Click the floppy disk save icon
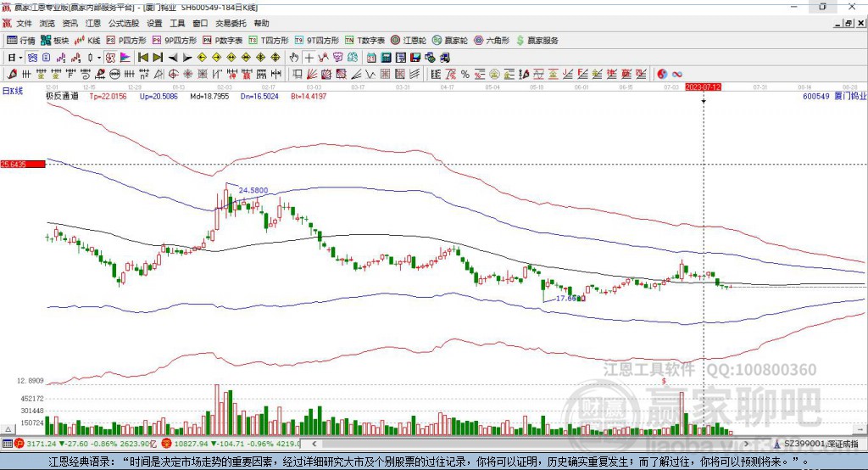The height and width of the screenshot is (470, 868). (x=415, y=58)
